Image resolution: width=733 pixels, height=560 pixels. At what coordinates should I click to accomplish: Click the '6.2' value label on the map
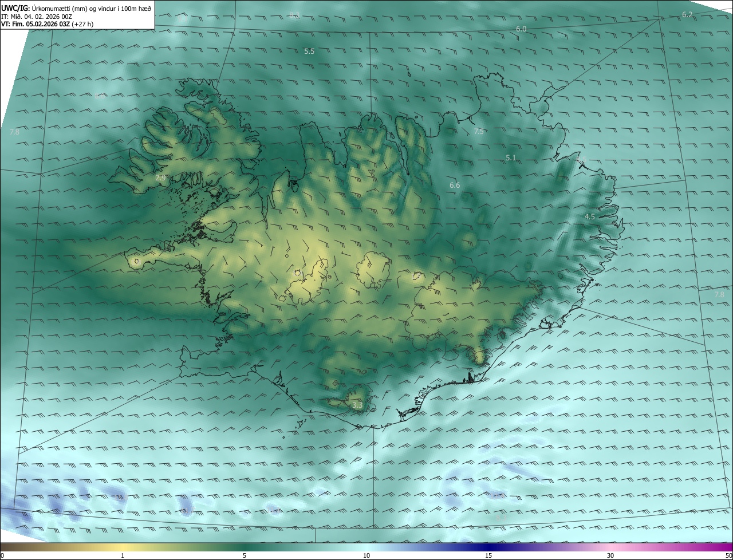coord(687,14)
